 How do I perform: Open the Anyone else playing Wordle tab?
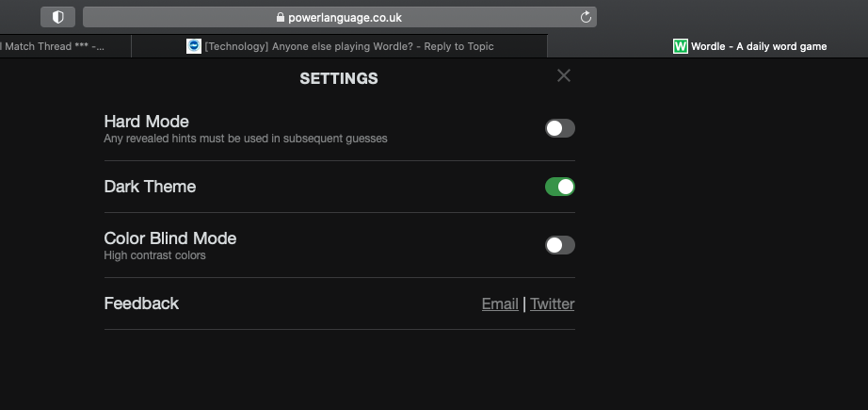339,46
